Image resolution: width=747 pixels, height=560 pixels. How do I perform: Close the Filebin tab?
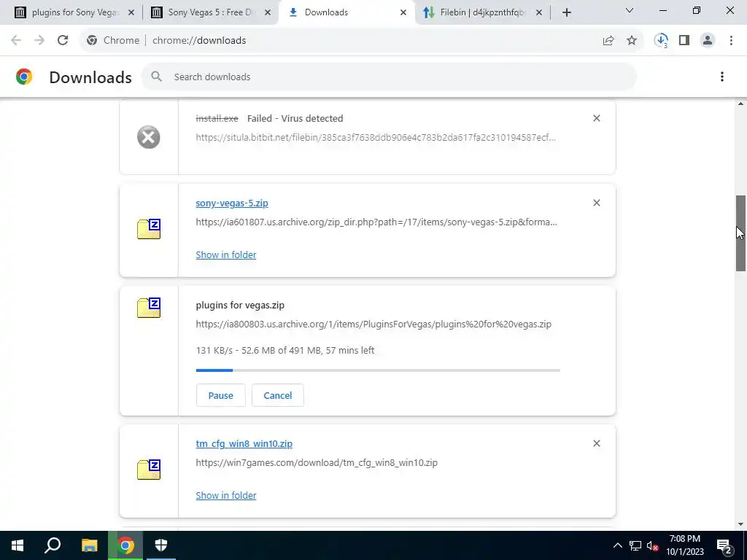[539, 12]
